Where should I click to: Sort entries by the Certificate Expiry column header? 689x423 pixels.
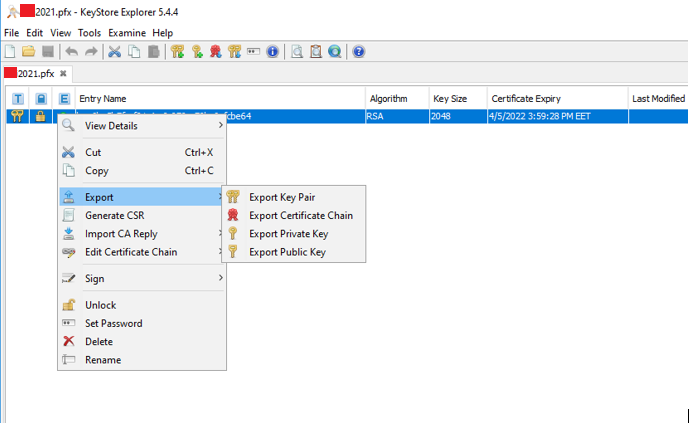click(525, 99)
